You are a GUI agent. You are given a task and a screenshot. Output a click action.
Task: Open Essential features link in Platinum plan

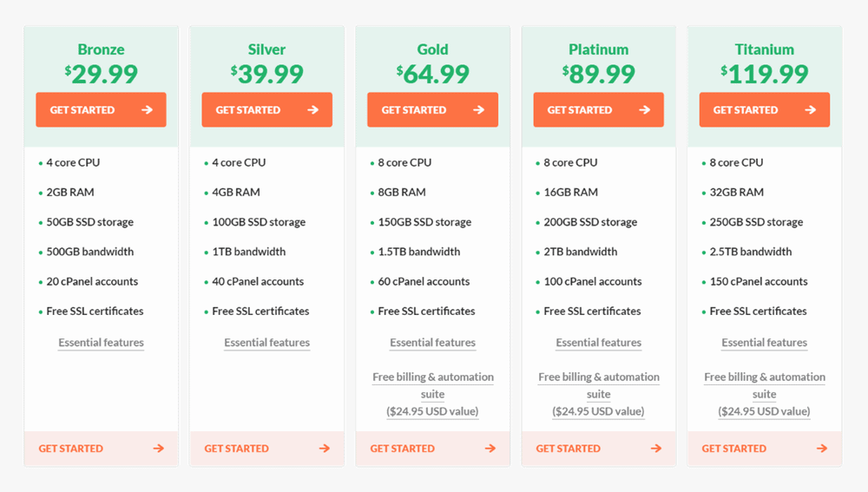pyautogui.click(x=598, y=343)
